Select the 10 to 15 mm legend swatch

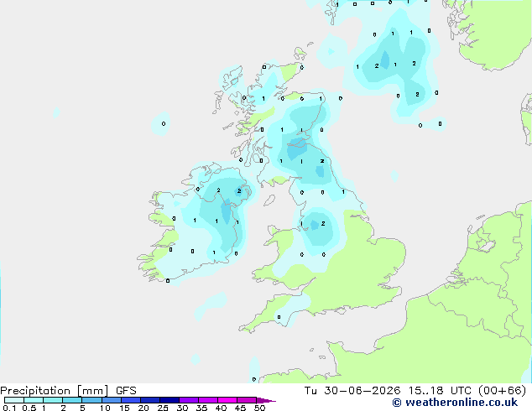click(x=112, y=400)
